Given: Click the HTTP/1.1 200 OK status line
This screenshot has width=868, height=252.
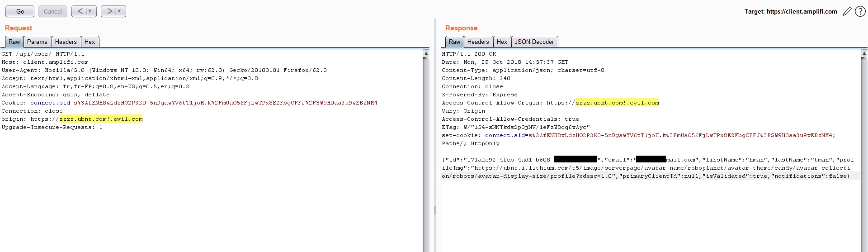Looking at the screenshot, I should pyautogui.click(x=469, y=54).
